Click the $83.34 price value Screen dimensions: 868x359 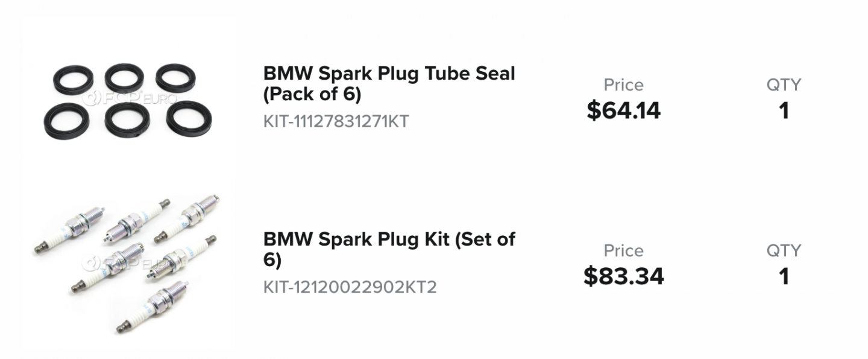(x=623, y=276)
